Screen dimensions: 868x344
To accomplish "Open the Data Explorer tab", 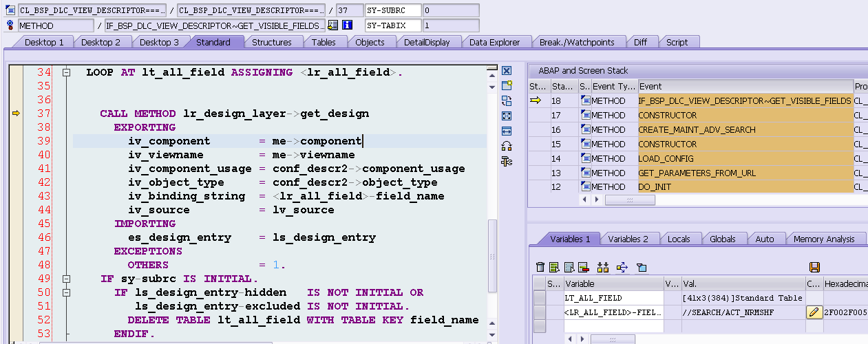I will 495,42.
